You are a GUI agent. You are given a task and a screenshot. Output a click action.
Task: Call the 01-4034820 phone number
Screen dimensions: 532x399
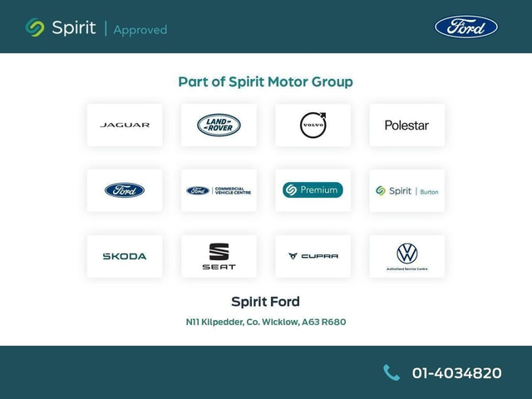(456, 373)
